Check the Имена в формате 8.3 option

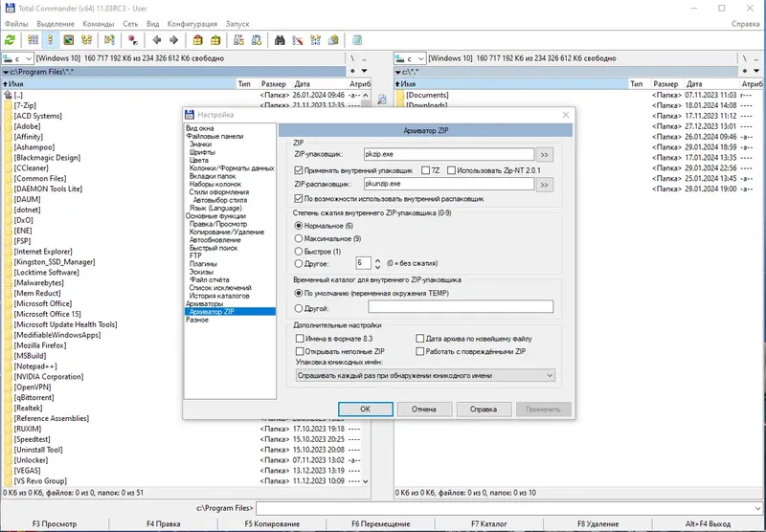click(300, 338)
